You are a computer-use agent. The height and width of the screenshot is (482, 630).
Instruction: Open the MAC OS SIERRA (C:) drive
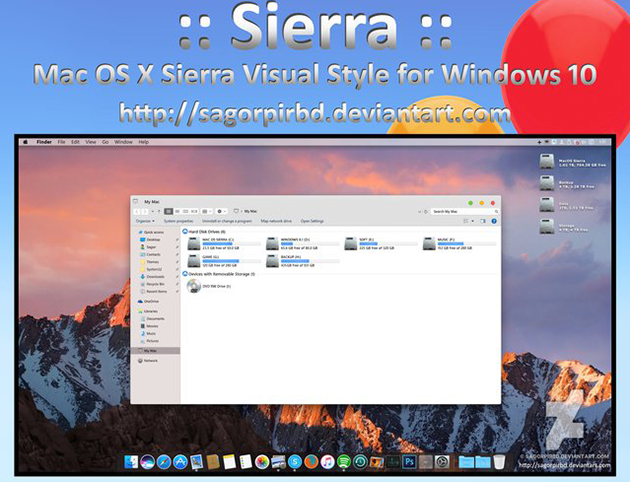click(193, 242)
